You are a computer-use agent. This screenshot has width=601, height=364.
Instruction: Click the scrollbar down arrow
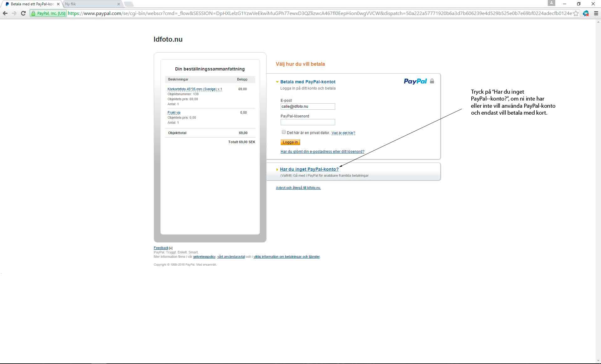pos(598,361)
